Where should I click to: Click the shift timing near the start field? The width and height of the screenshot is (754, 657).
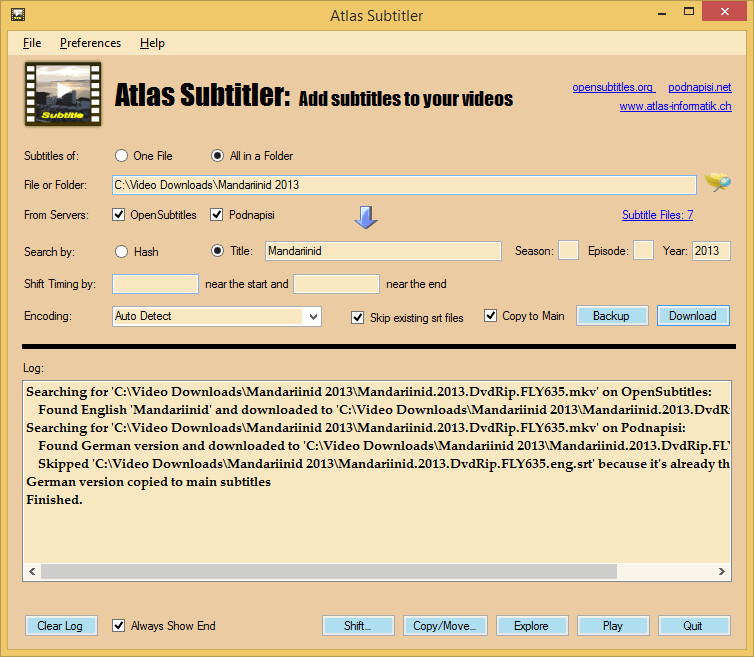155,284
